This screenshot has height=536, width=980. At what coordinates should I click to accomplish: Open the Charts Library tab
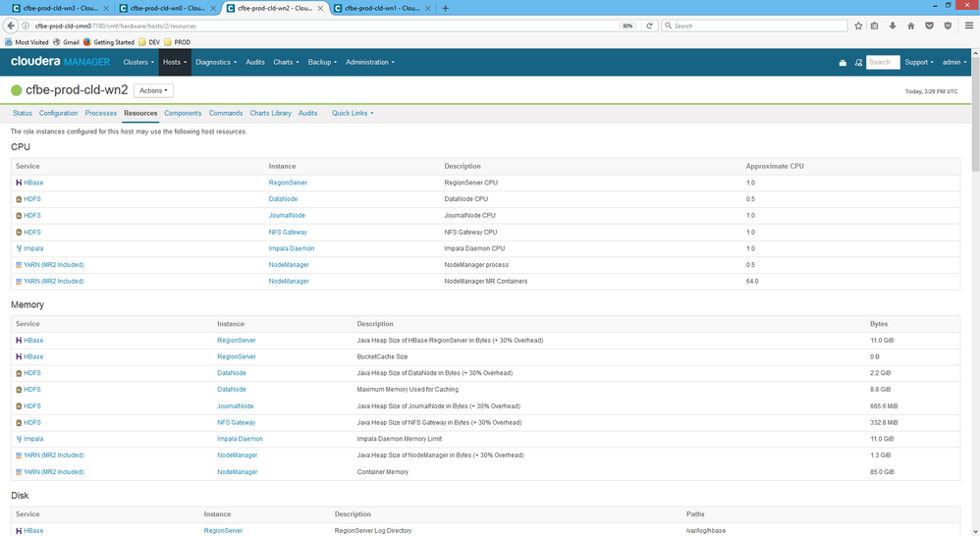click(x=271, y=113)
